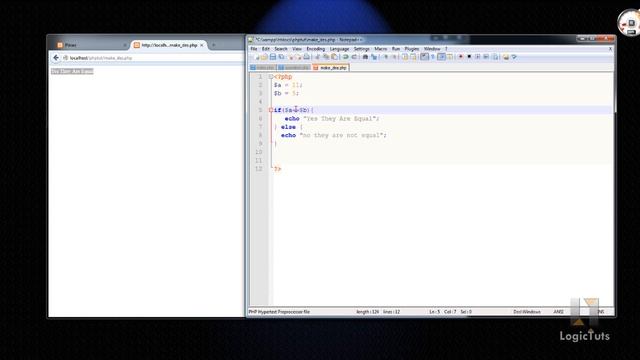
Task: Click the echo "Yes They Are Equal" line
Action: click(332, 119)
